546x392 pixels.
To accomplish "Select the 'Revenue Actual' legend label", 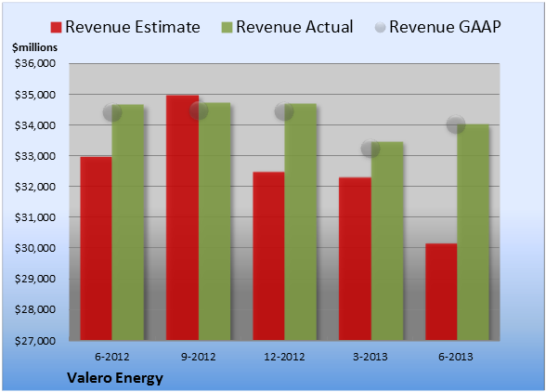I will coord(294,27).
